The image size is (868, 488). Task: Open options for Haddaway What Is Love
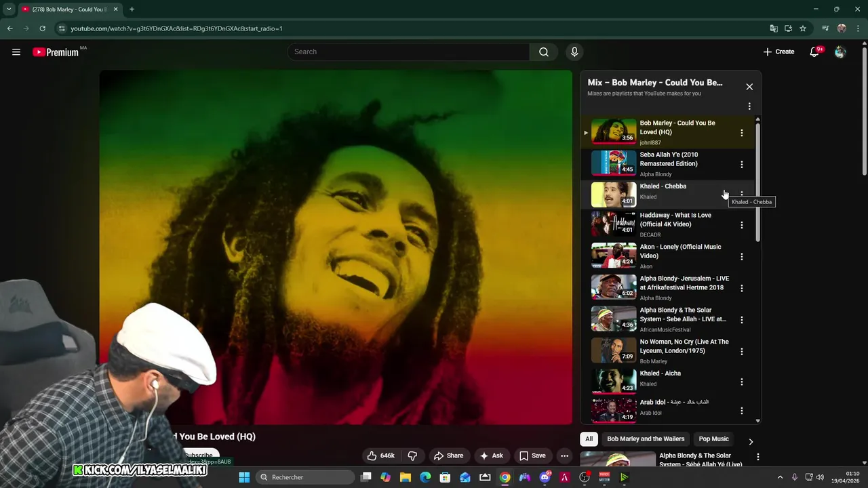[741, 225]
